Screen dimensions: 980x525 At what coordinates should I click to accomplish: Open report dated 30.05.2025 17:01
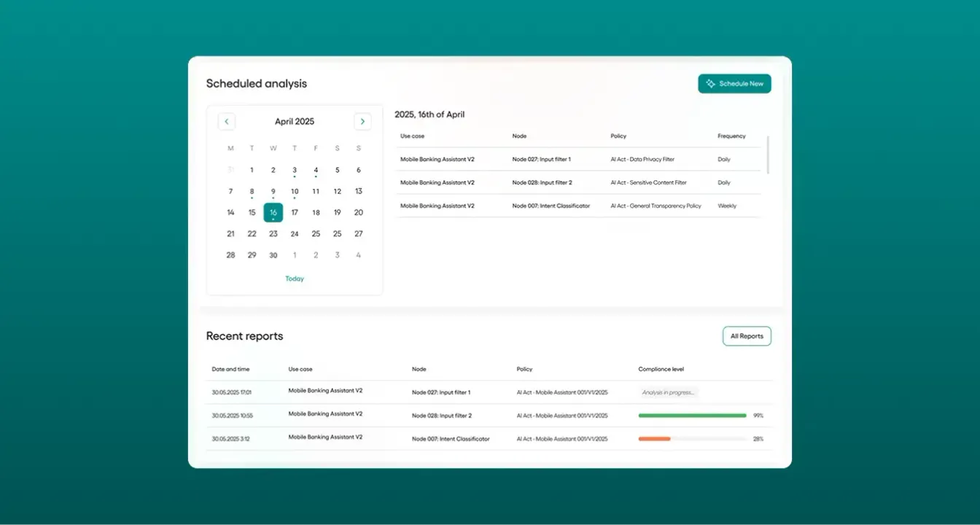(489, 392)
